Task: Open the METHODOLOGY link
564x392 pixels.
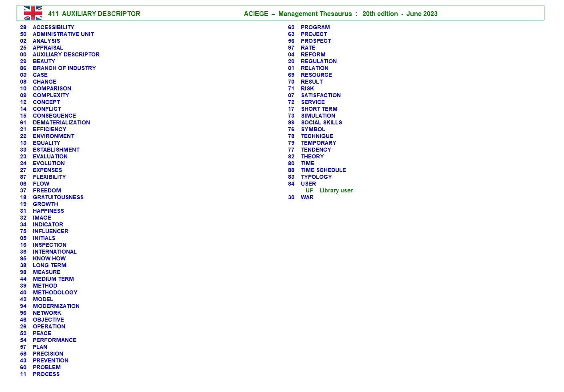Action: click(x=55, y=292)
